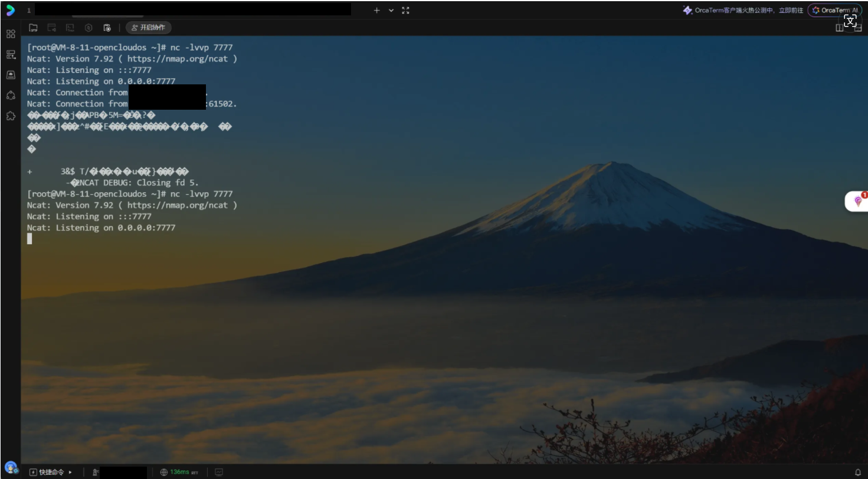Click the 'NCAT DEBUG: Closing fd 5.' line
Viewport: 868px width, 479px height.
coord(139,183)
